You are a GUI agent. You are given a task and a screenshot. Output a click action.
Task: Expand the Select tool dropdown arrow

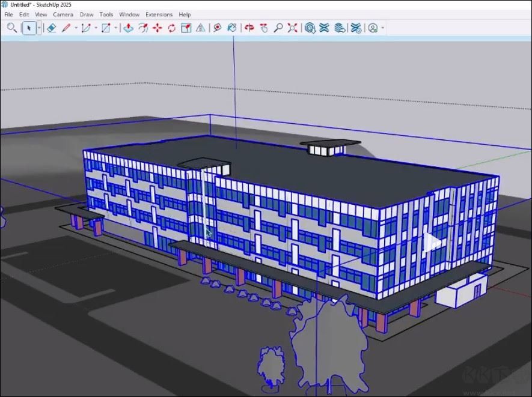click(x=39, y=28)
